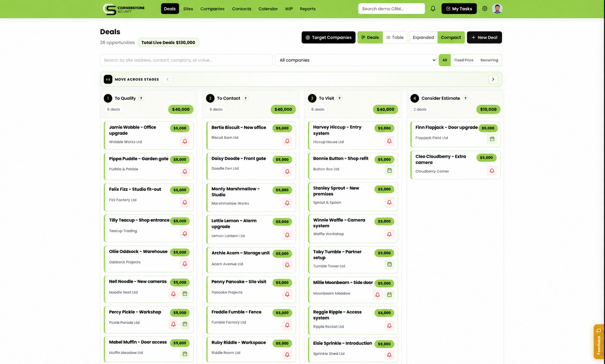Select Compact card layout
Screen dimensions: 605x364
(x=451, y=37)
